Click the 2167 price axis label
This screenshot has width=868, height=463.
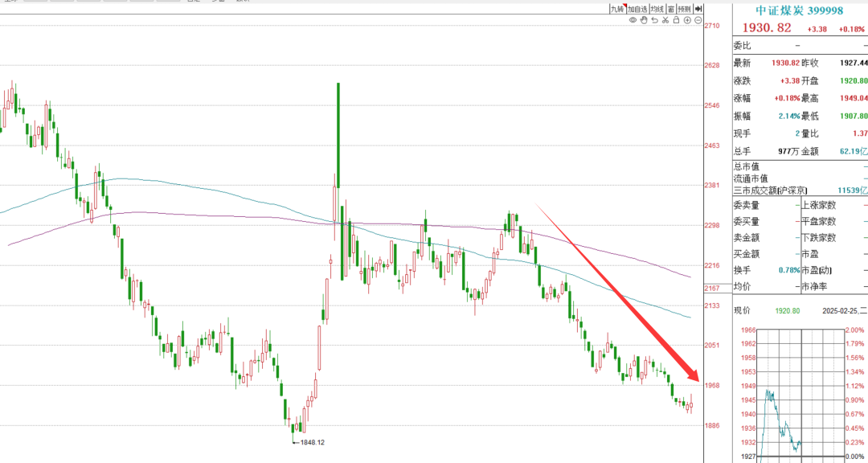point(711,289)
